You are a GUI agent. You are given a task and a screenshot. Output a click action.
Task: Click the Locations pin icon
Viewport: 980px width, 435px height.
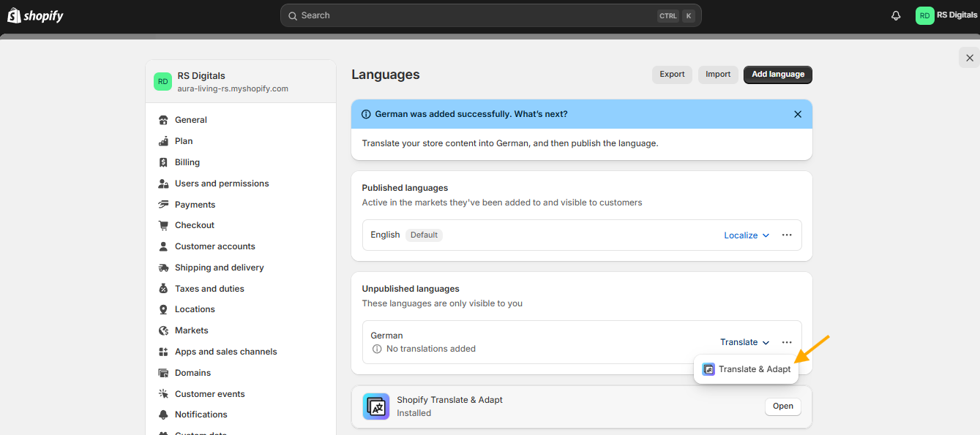pos(163,309)
